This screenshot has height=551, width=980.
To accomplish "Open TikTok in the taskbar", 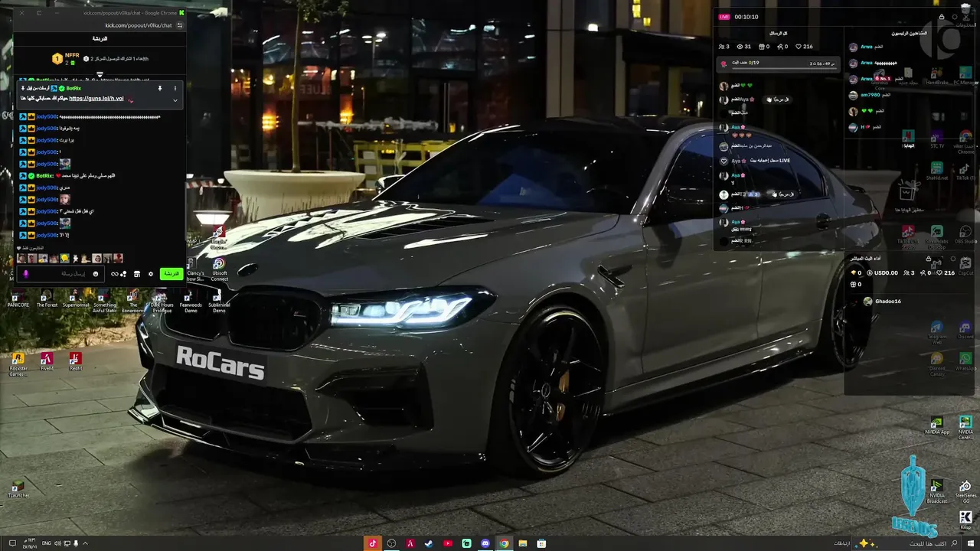I will tap(373, 543).
